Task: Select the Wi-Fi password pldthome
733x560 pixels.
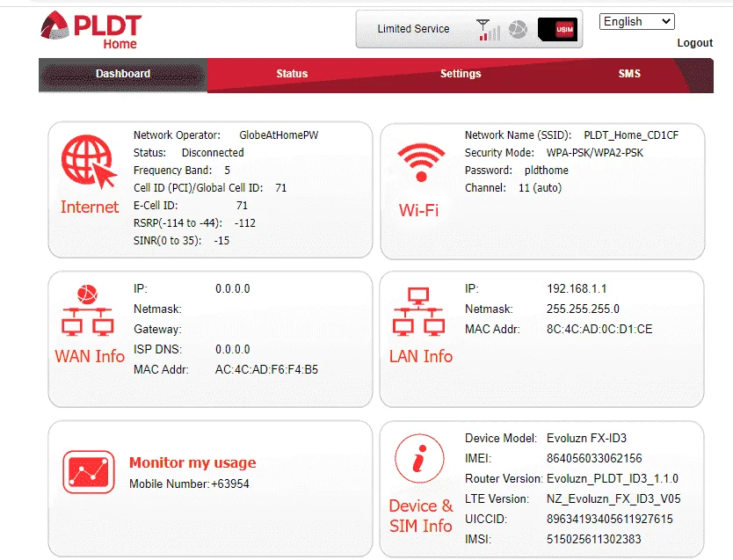Action: click(x=546, y=171)
